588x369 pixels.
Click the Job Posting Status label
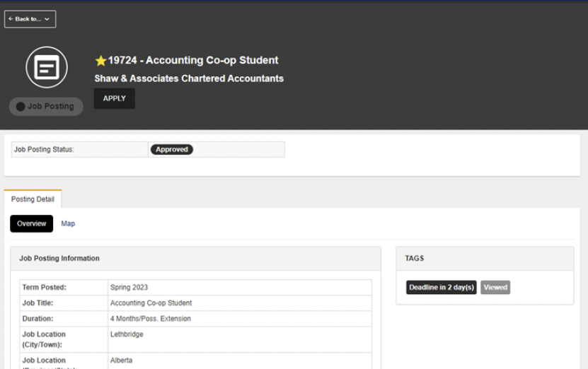click(44, 150)
